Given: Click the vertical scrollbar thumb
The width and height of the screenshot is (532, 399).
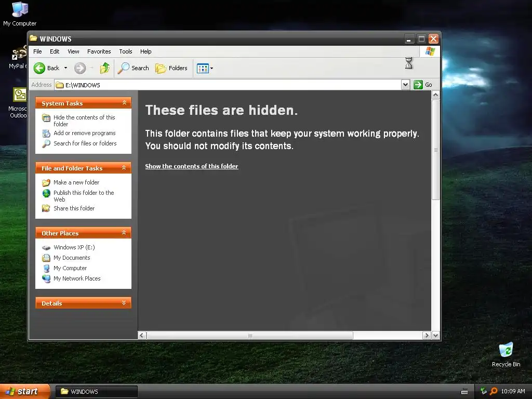Looking at the screenshot, I should coord(436,150).
